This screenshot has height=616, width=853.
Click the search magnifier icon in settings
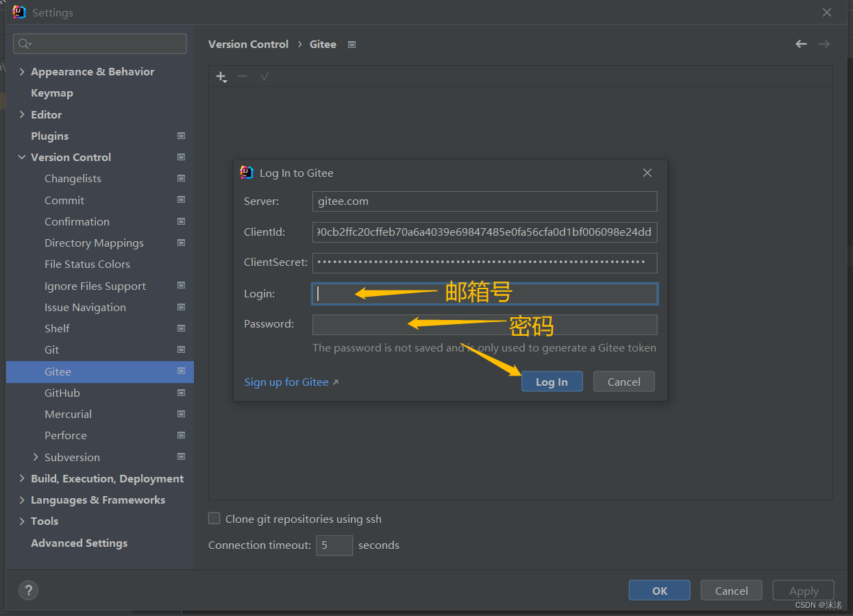[25, 44]
